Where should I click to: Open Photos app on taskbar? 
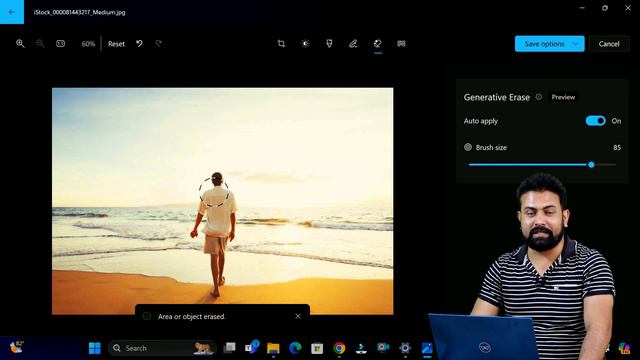427,348
